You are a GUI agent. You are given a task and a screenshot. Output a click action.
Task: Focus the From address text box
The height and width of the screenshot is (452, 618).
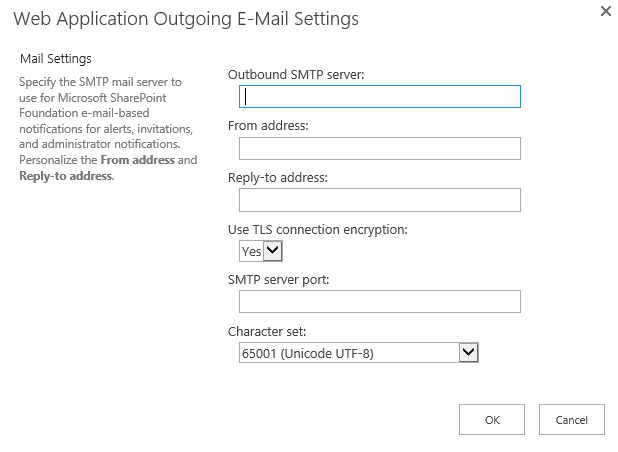pos(380,149)
